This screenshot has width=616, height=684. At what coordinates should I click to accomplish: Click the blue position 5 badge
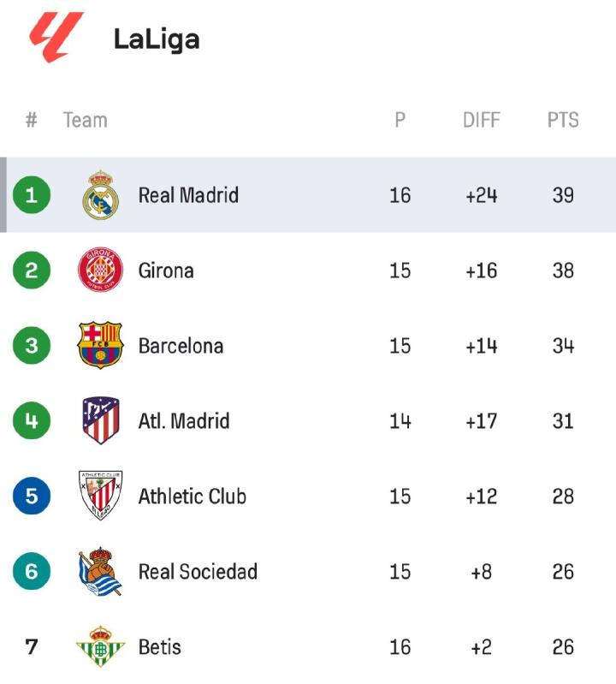(32, 496)
